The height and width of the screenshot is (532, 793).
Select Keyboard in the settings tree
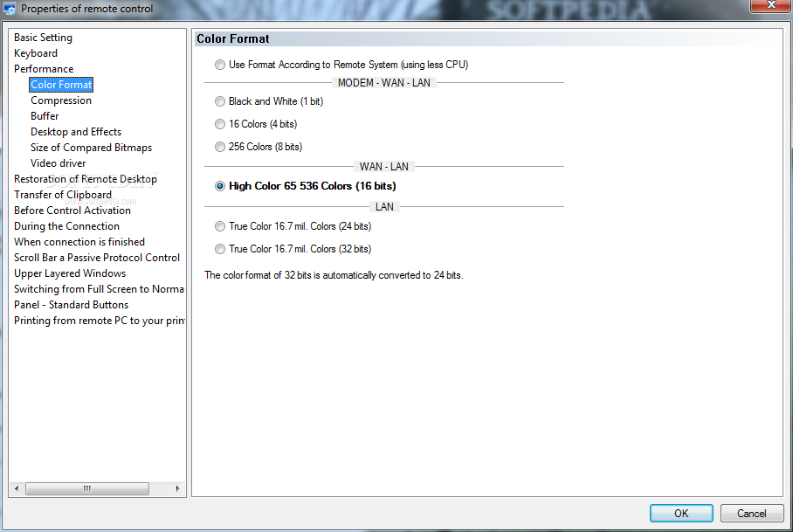point(36,53)
